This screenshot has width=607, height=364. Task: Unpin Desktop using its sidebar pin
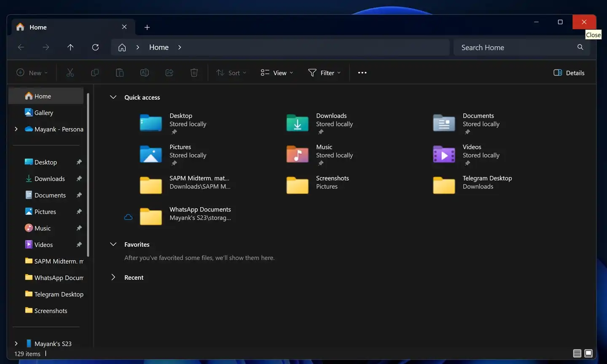click(x=79, y=162)
